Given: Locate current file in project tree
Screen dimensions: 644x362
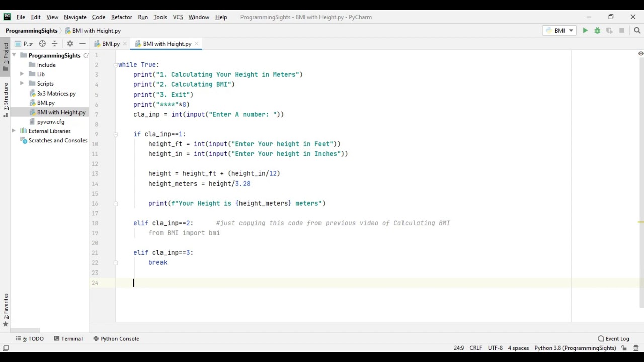Looking at the screenshot, I should 42,44.
